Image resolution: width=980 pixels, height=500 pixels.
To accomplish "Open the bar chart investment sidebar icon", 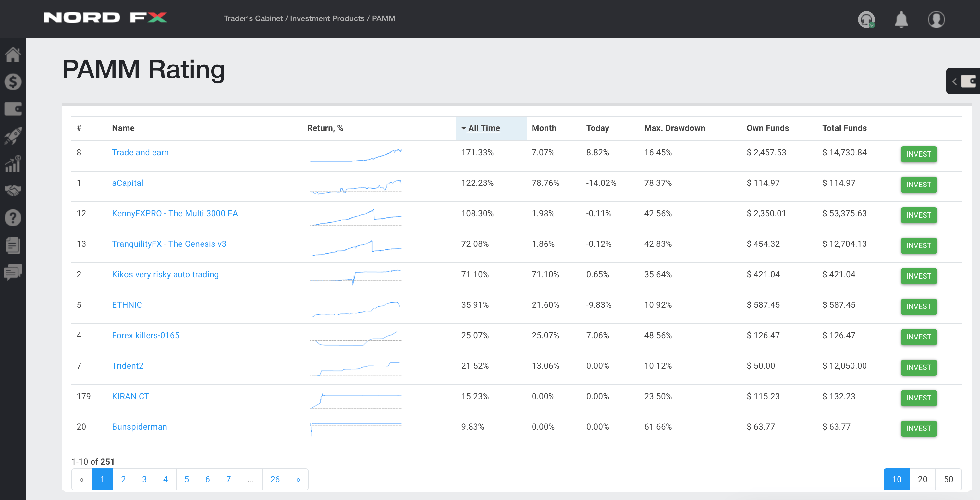I will click(x=13, y=163).
